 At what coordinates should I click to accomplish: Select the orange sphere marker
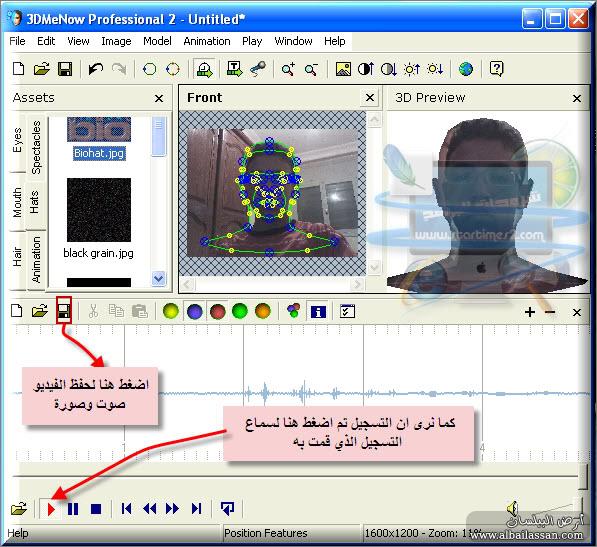[263, 311]
